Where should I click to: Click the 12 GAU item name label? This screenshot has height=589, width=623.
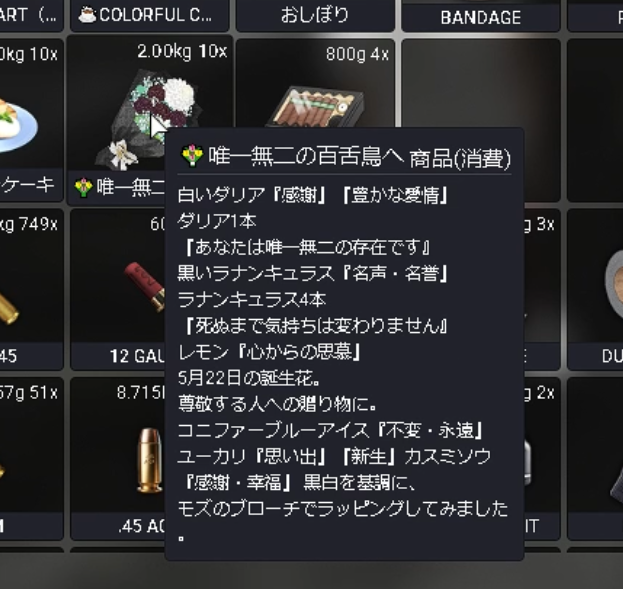point(137,356)
